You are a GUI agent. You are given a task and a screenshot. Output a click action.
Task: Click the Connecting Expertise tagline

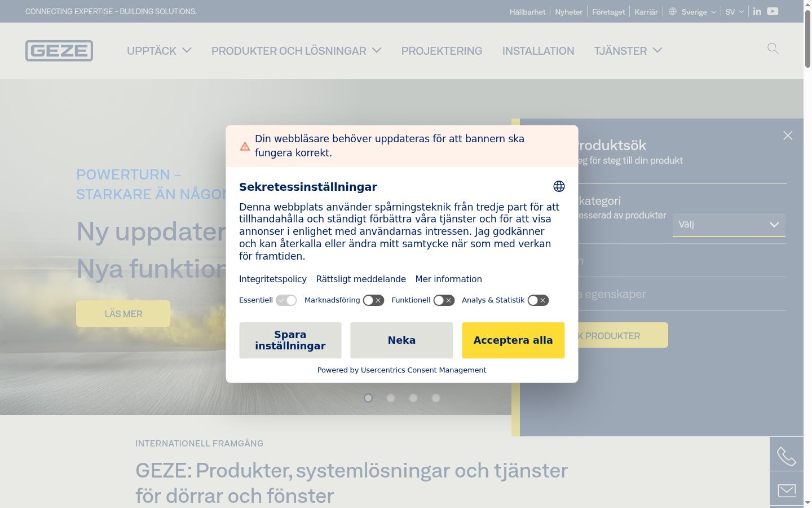coord(111,11)
